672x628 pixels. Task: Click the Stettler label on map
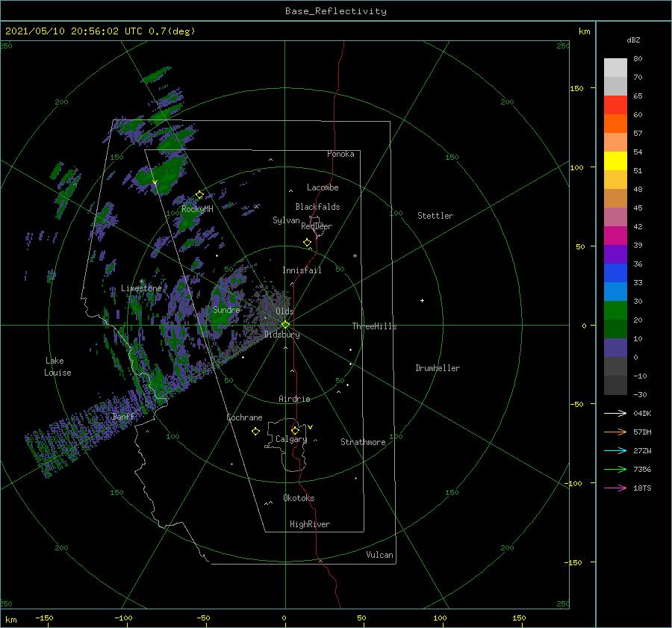tap(435, 216)
